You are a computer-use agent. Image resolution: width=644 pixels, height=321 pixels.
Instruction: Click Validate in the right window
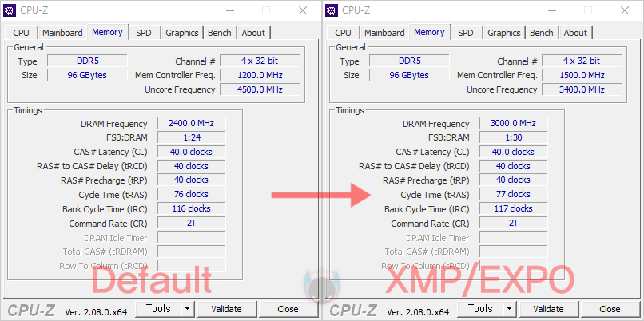tap(548, 309)
